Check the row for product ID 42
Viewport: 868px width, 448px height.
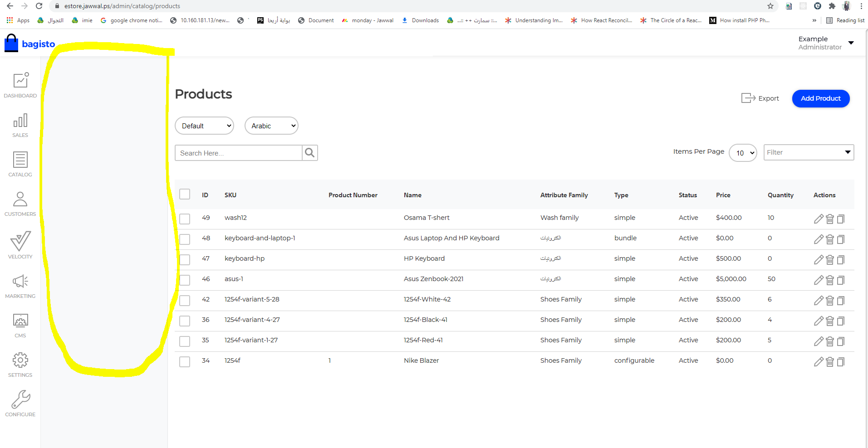pos(185,301)
